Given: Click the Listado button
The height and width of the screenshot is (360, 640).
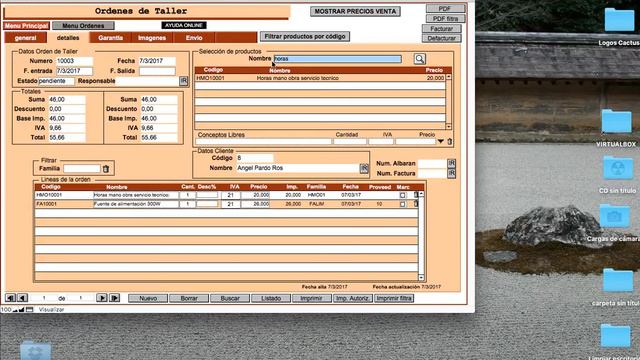Looking at the screenshot, I should (x=271, y=298).
